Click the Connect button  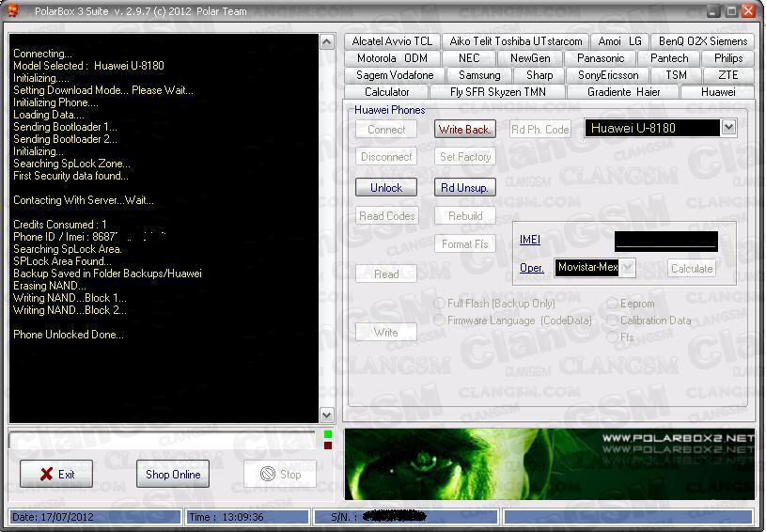(386, 130)
